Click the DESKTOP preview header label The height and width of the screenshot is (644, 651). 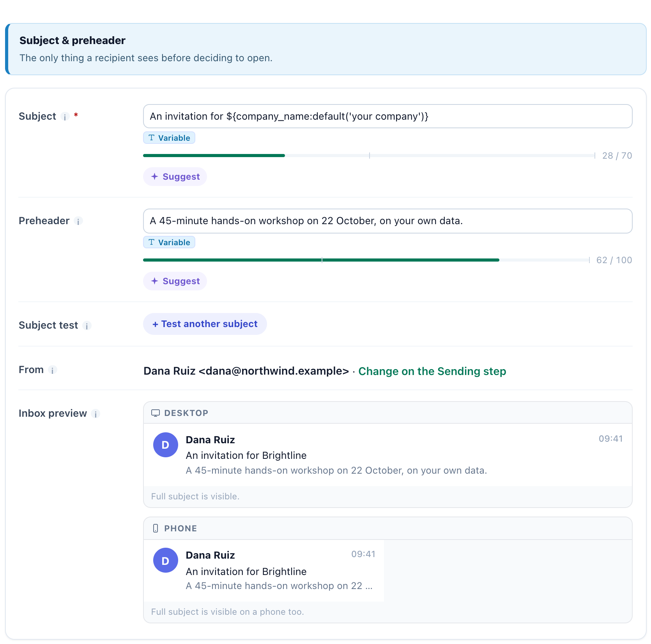click(186, 413)
